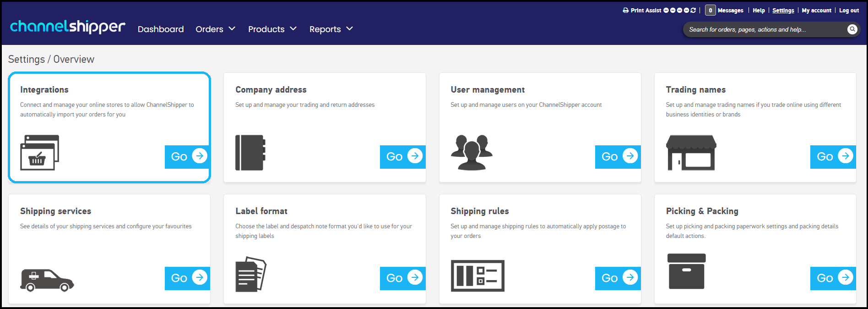Click the Integrations description about importing orders
Image resolution: width=868 pixels, height=309 pixels.
[107, 110]
